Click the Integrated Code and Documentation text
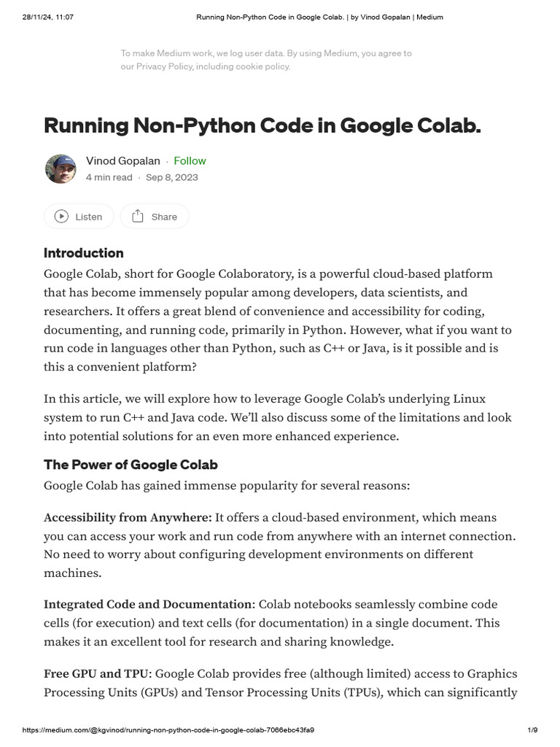The height and width of the screenshot is (747, 560). [148, 604]
